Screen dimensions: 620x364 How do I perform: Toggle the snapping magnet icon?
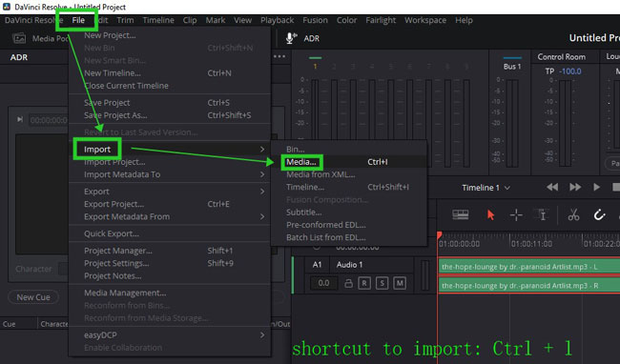click(599, 214)
